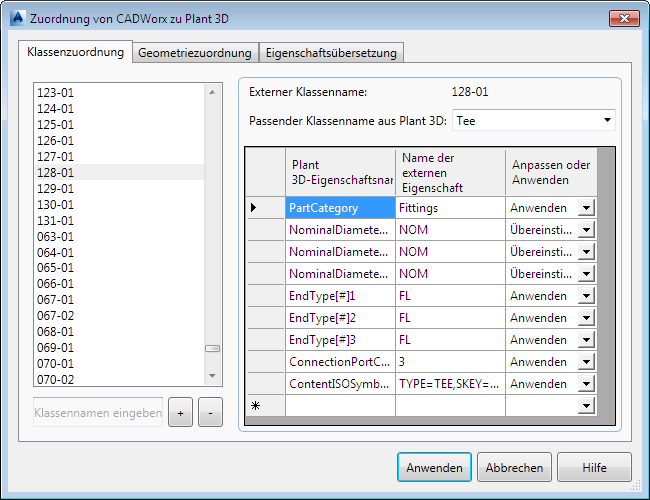650x500 pixels.
Task: Select class 129-01 in the list
Action: pos(119,188)
